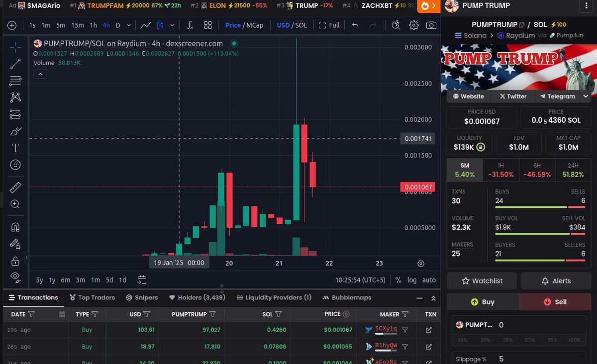Viewport: 597px width, 364px height.
Task: Open the chart layout grid icon
Action: pos(208,25)
